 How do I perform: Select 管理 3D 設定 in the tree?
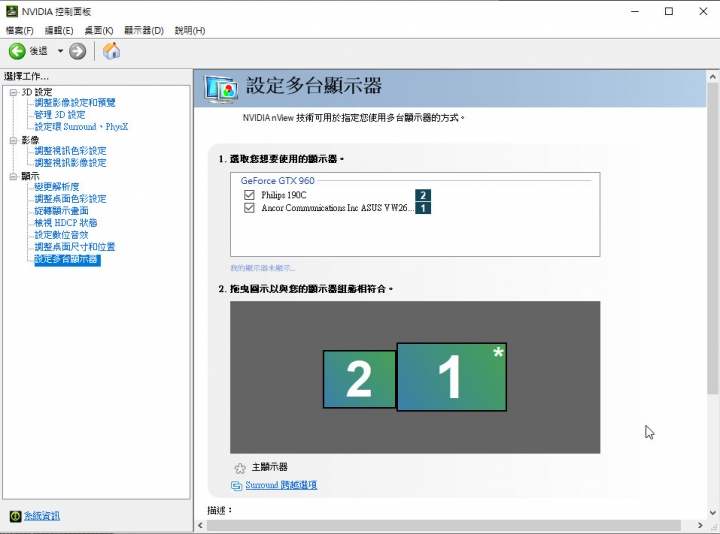pos(60,114)
